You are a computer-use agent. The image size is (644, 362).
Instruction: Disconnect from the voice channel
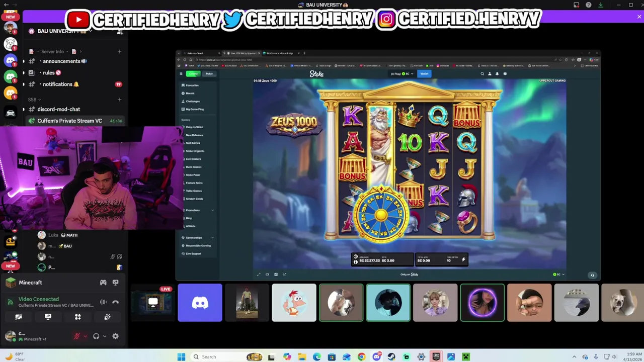[x=115, y=302]
